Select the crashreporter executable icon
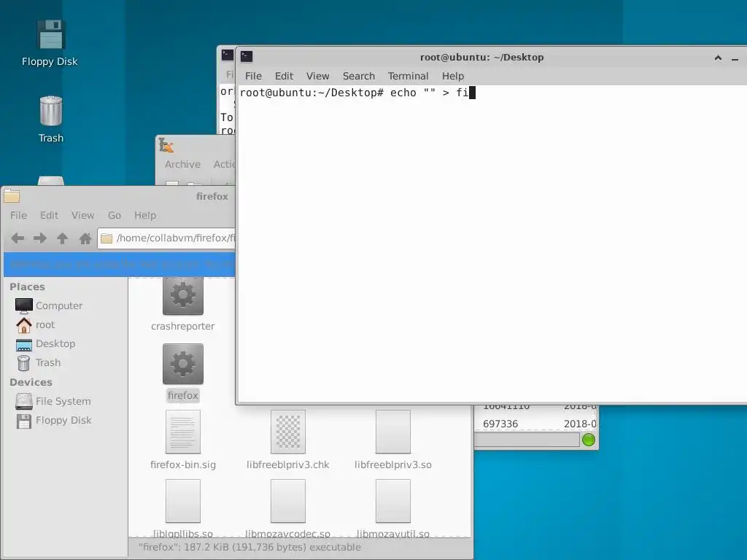Viewport: 747px width, 560px height. coord(183,296)
